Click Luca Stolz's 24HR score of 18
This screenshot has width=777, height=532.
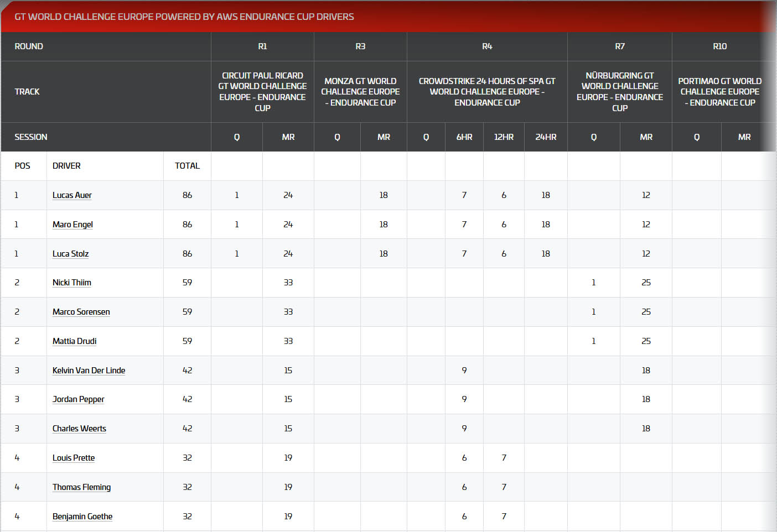click(546, 254)
